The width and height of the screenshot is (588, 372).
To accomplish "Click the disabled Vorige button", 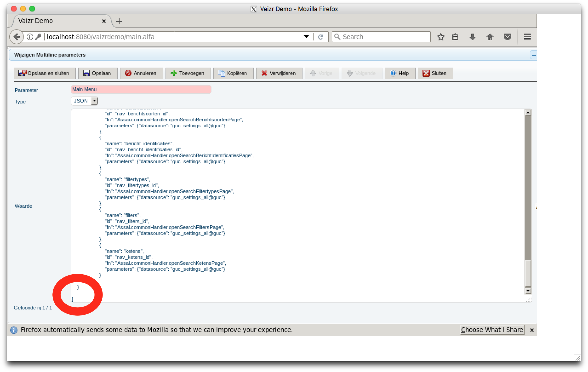I will [322, 73].
